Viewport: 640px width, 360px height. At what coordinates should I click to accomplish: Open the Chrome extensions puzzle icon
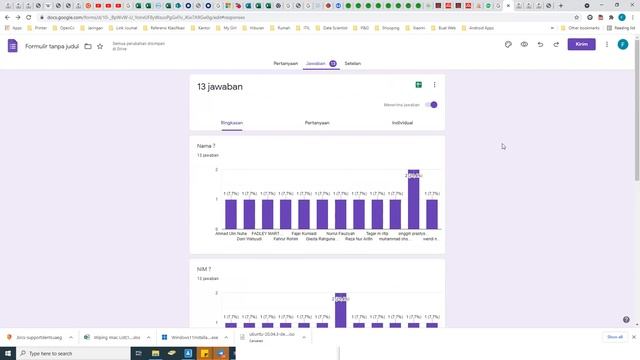click(x=611, y=18)
